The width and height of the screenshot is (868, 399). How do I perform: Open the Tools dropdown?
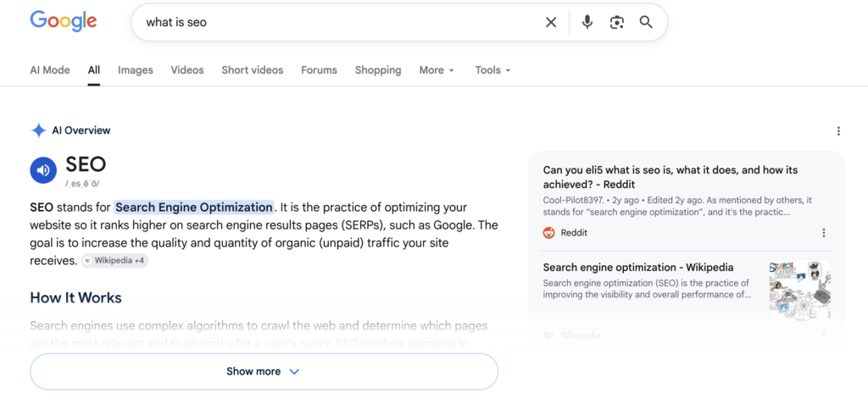tap(492, 70)
